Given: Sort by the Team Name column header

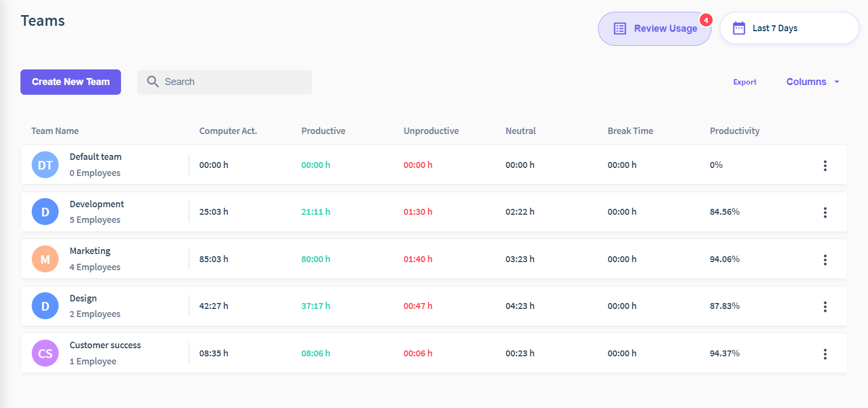Looking at the screenshot, I should coord(55,131).
